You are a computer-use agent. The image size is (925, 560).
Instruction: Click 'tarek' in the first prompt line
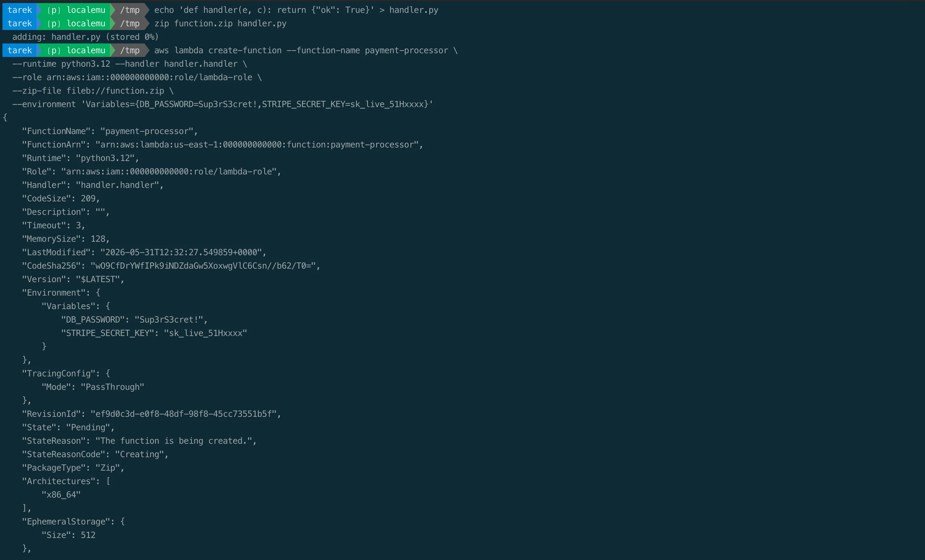[20, 10]
